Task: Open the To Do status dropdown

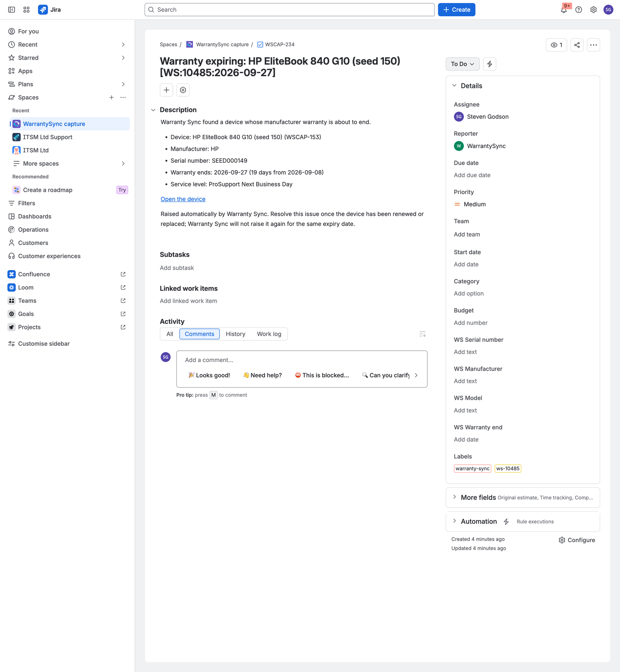Action: pyautogui.click(x=462, y=64)
